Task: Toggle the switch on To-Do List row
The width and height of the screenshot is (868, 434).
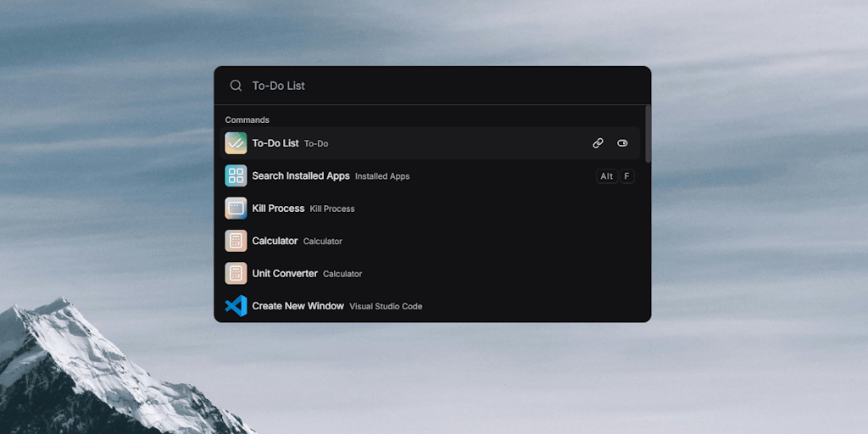Action: [622, 143]
